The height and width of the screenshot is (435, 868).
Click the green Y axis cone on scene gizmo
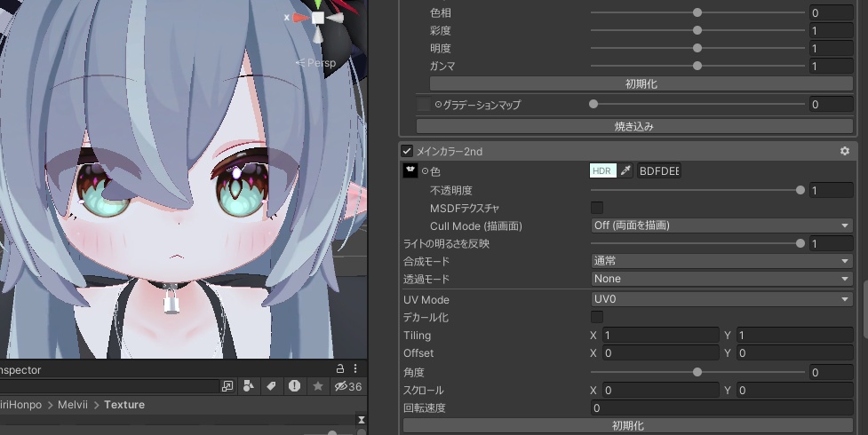pos(318,4)
